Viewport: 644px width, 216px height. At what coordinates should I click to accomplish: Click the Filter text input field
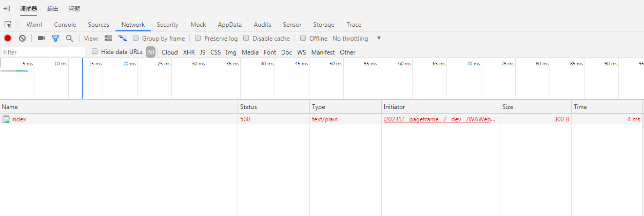(x=43, y=52)
